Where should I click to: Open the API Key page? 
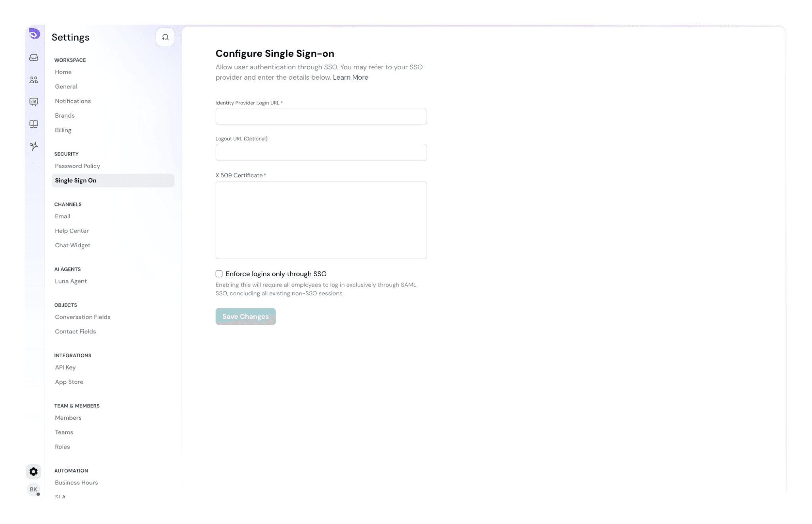pyautogui.click(x=65, y=367)
